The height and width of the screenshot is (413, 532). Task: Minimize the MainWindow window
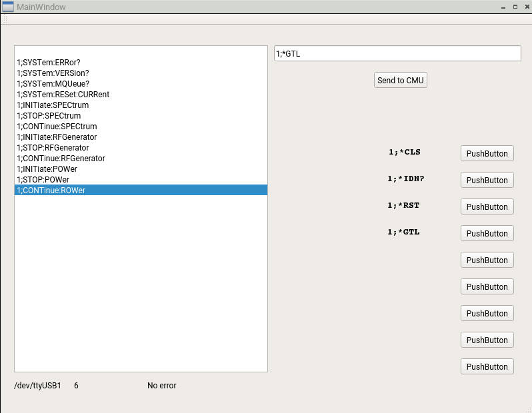[x=503, y=7]
